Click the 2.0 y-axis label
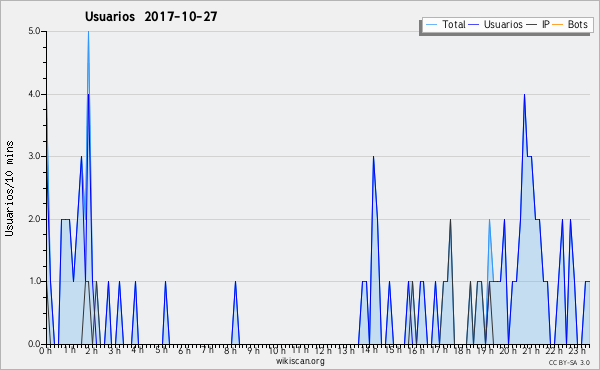This screenshot has height=370, width=600. [x=34, y=219]
